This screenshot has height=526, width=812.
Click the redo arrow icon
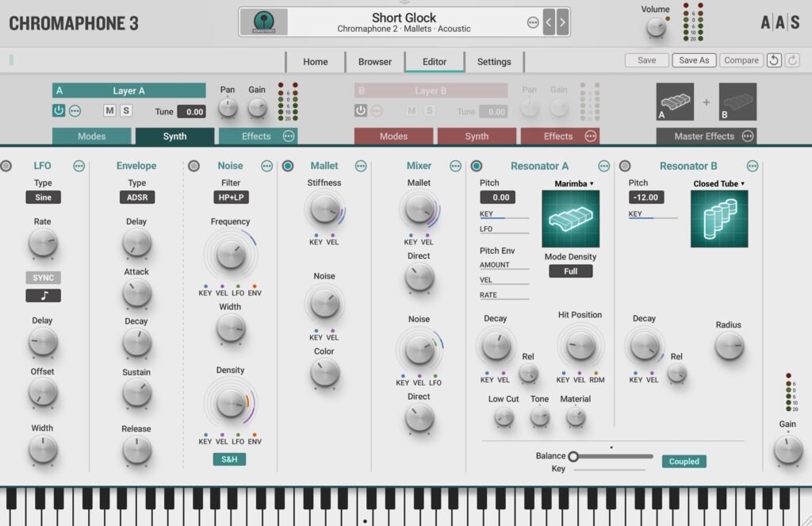click(792, 60)
